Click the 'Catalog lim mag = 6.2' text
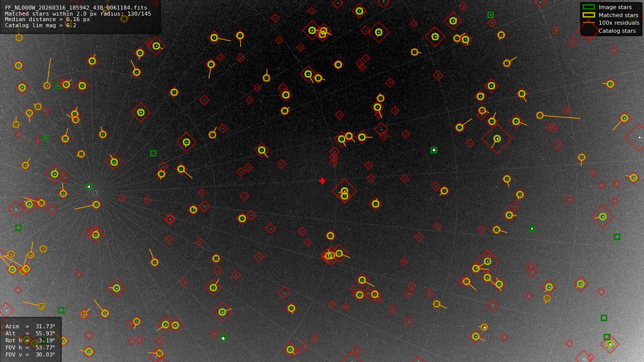The height and width of the screenshot is (362, 644). 41,25
